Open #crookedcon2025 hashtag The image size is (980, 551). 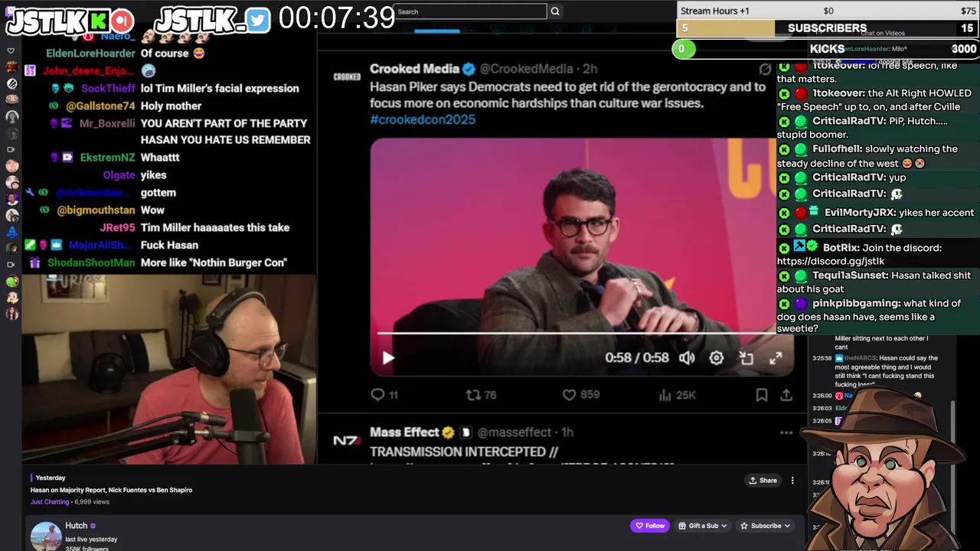423,119
